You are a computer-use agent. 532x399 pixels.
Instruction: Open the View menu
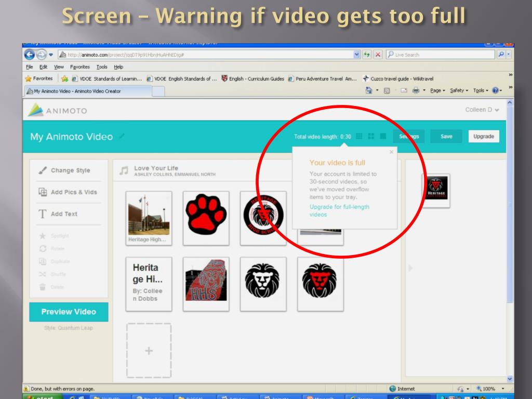[59, 67]
